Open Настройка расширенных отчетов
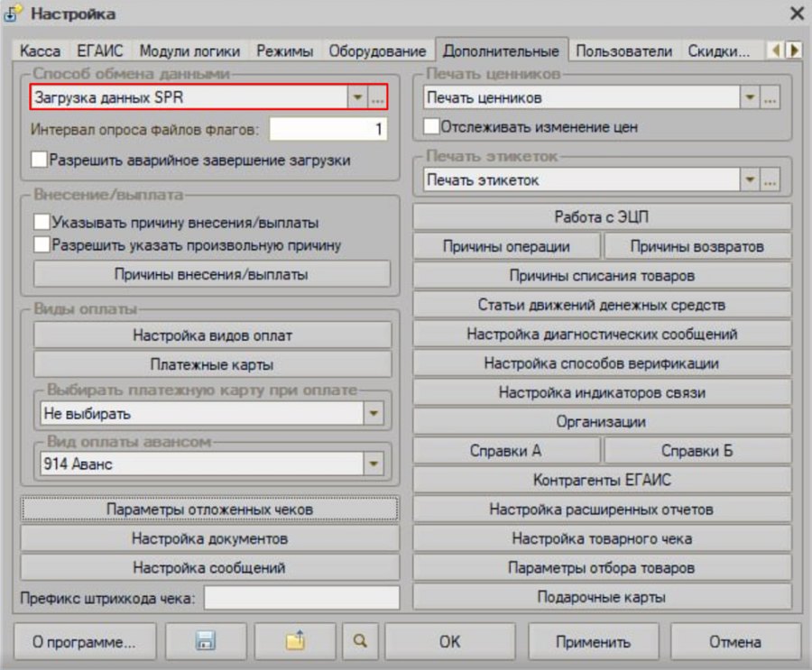The image size is (812, 670). coord(602,509)
